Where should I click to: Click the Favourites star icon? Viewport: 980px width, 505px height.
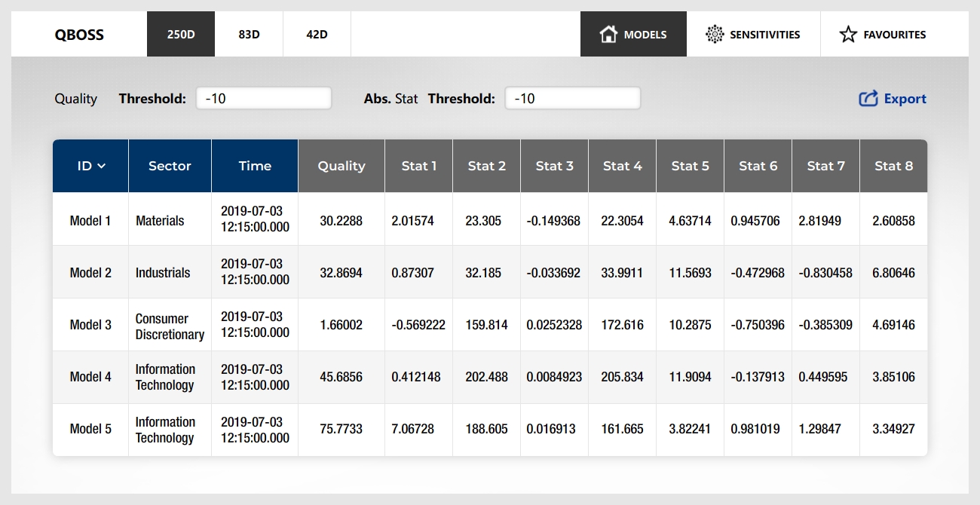[848, 35]
